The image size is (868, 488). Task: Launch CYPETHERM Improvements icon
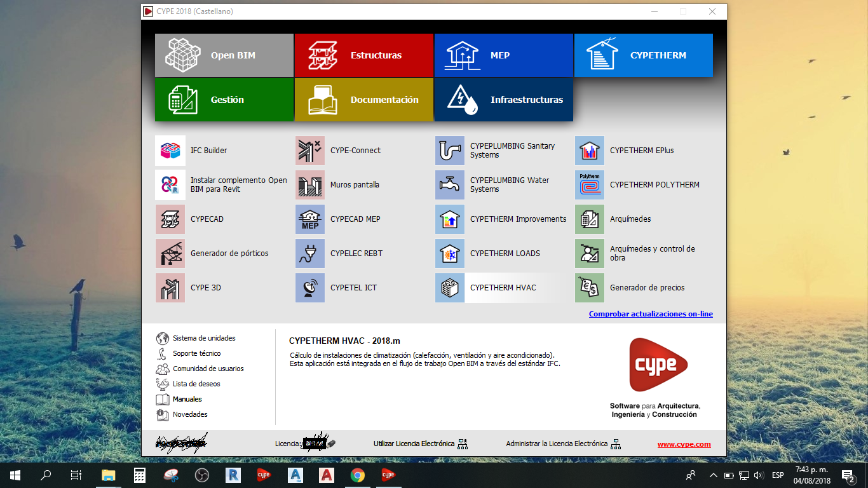450,219
